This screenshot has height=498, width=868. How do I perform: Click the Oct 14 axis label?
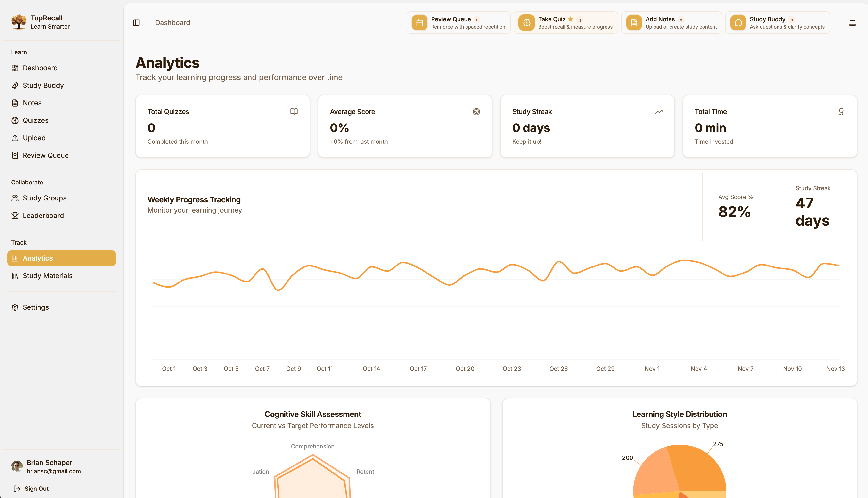pos(371,369)
